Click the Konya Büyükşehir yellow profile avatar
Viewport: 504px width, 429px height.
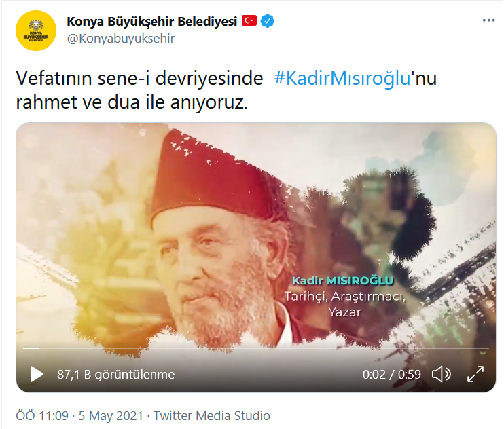coord(36,31)
